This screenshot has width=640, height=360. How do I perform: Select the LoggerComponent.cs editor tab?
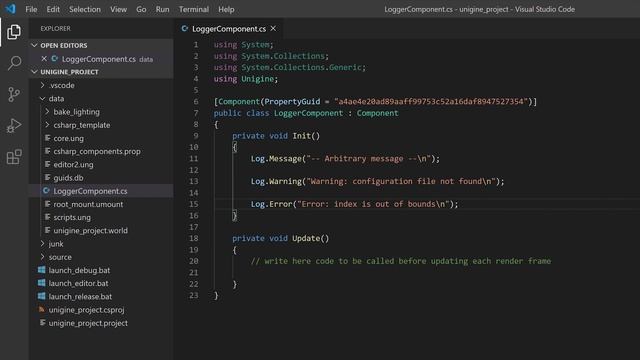(x=229, y=29)
